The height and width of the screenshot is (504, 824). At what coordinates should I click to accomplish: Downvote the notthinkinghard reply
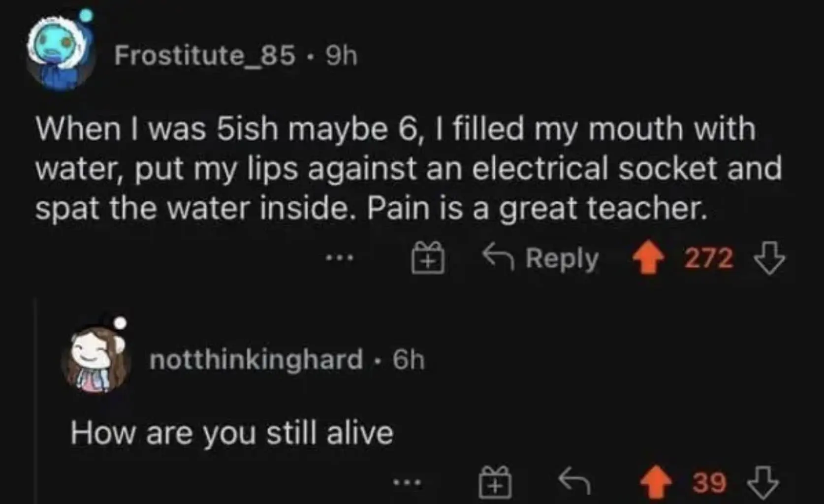point(763,482)
